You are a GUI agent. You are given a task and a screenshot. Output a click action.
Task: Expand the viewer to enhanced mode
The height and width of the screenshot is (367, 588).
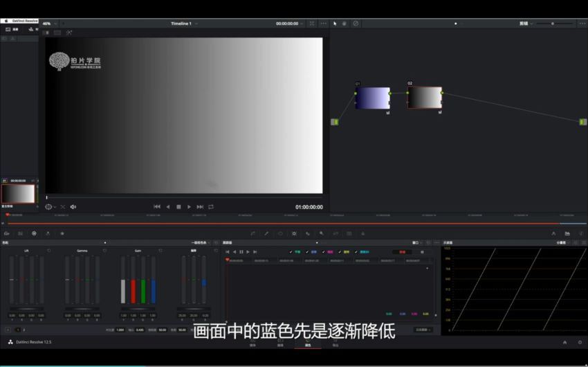click(x=311, y=24)
